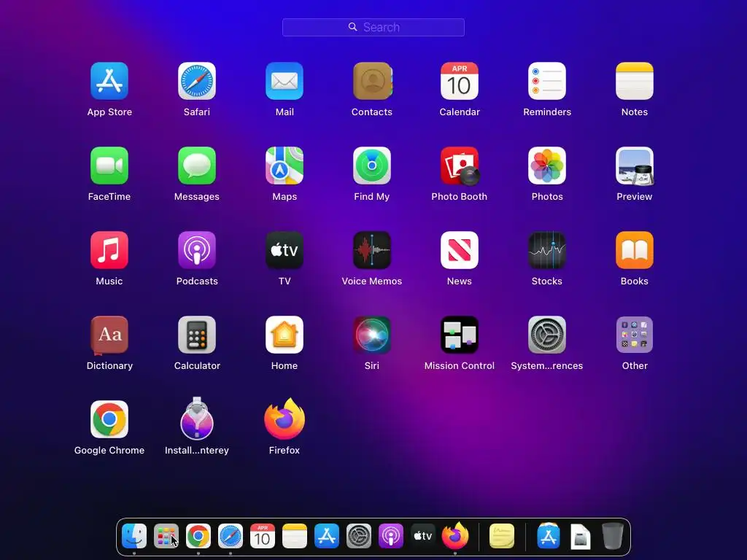
Task: Open the Contacts app
Action: tap(372, 81)
